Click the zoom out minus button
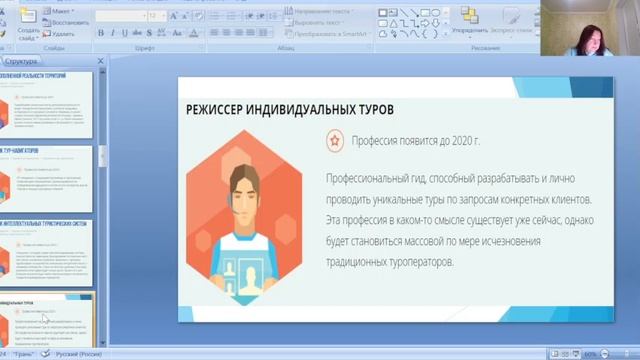This screenshot has height=360, width=640. (x=605, y=354)
